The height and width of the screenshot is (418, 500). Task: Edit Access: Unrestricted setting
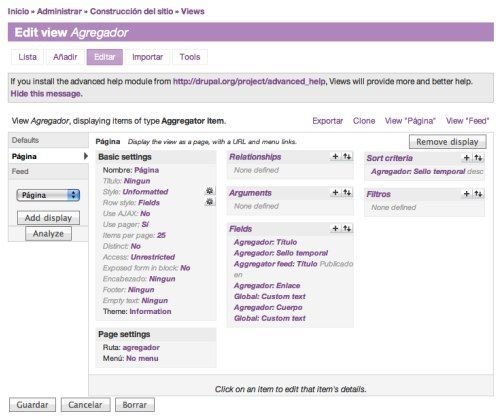(x=153, y=257)
